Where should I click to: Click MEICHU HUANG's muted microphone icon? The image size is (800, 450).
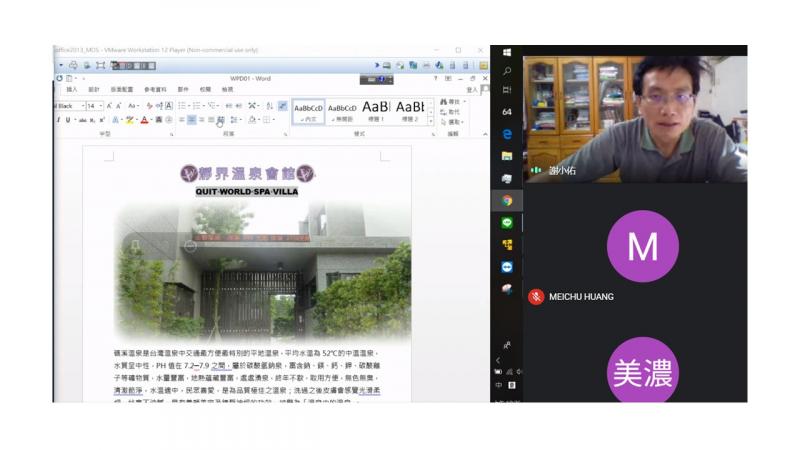[x=536, y=297]
